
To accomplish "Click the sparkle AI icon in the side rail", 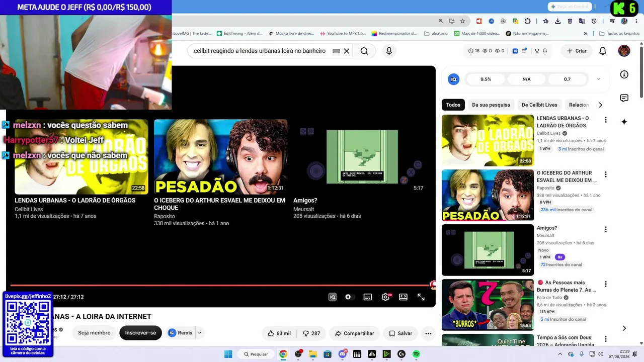I will coord(624,122).
